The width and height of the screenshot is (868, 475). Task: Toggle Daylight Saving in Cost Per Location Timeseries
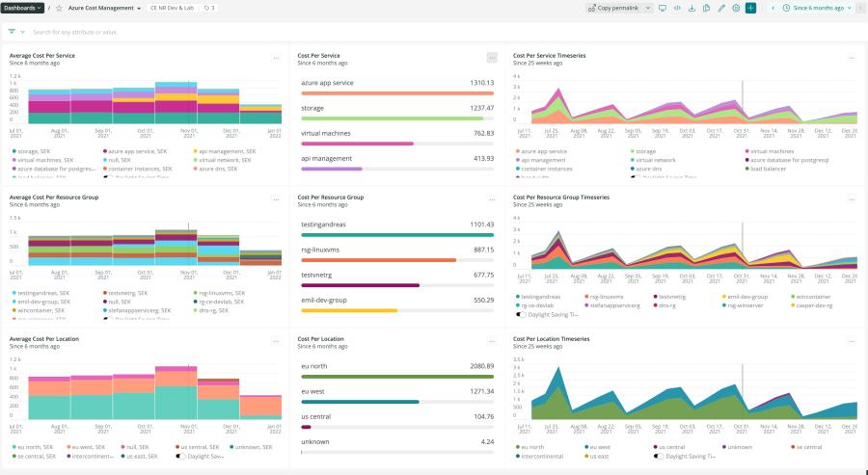coord(659,456)
